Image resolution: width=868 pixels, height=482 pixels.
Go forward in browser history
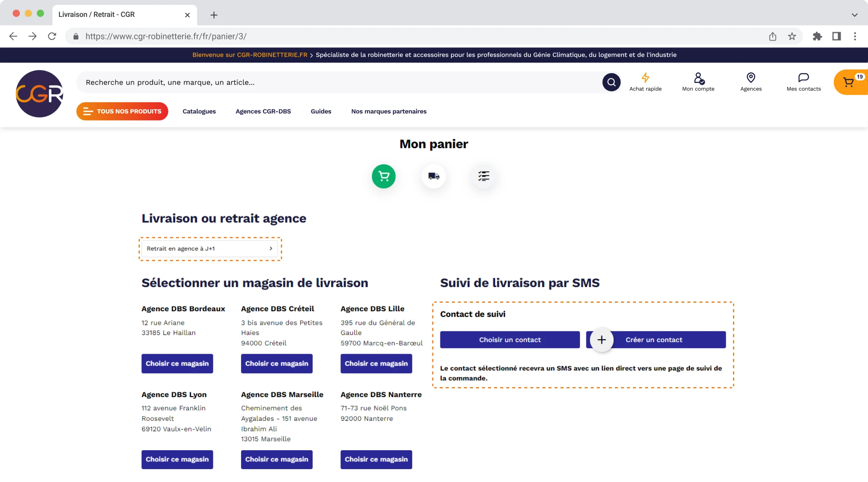(x=33, y=36)
